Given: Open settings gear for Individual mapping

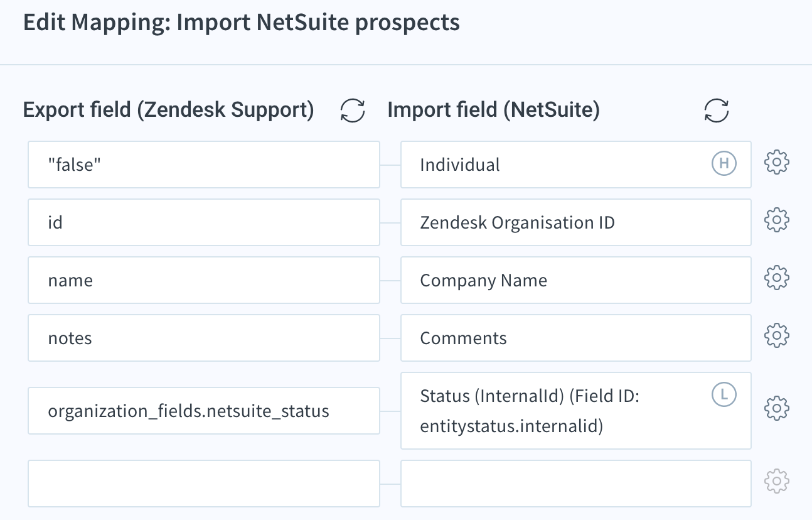Looking at the screenshot, I should tap(777, 163).
